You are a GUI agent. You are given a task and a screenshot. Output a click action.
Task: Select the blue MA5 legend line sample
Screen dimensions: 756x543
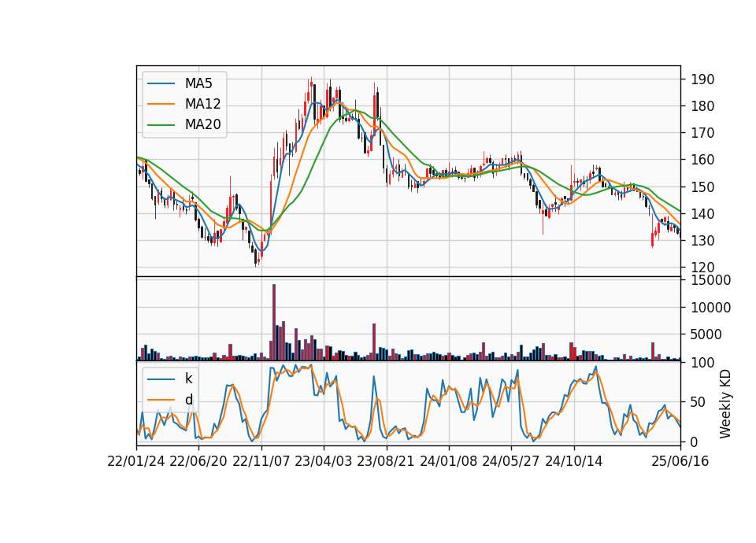coord(161,84)
